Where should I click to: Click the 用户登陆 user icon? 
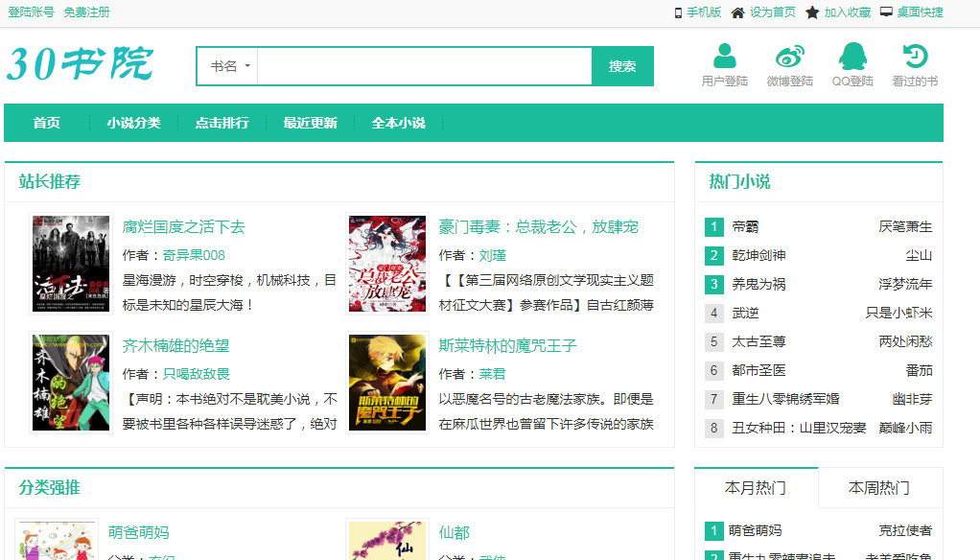(x=724, y=56)
